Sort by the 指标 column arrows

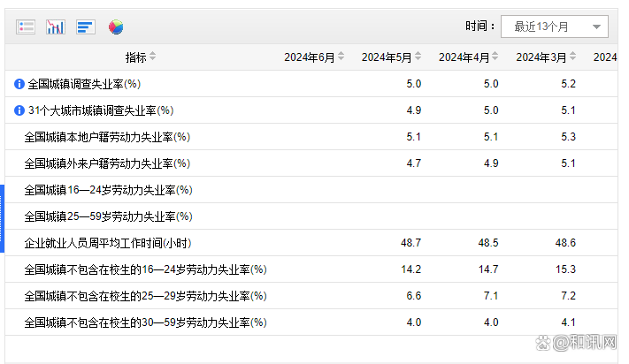(152, 57)
